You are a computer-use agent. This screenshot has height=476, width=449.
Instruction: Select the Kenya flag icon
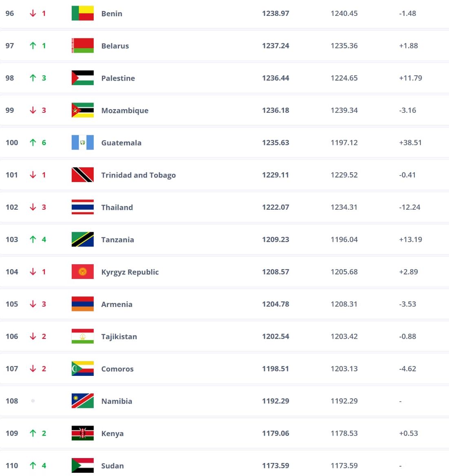point(83,433)
